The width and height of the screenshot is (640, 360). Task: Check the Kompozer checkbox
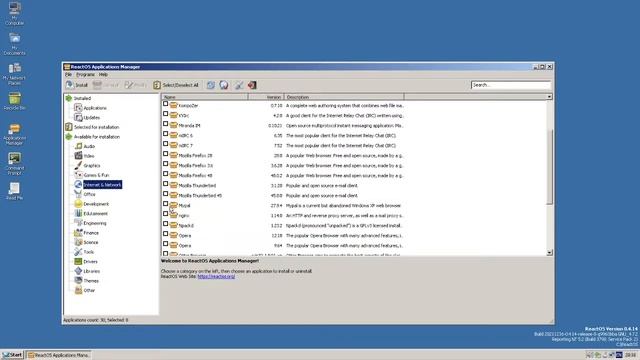point(165,104)
